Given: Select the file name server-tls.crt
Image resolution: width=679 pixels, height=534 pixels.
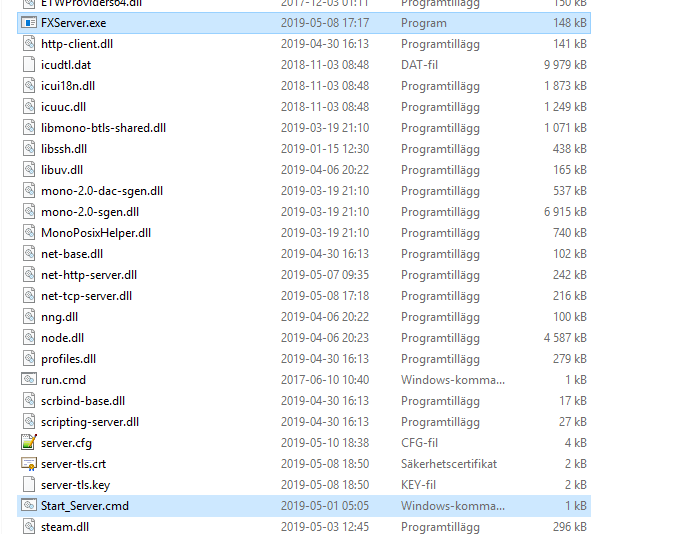Looking at the screenshot, I should click(74, 464).
